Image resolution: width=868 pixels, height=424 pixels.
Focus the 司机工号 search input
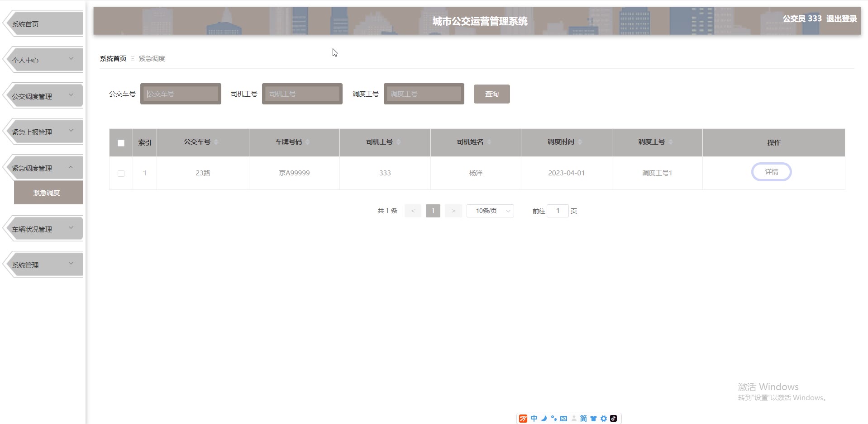click(302, 94)
